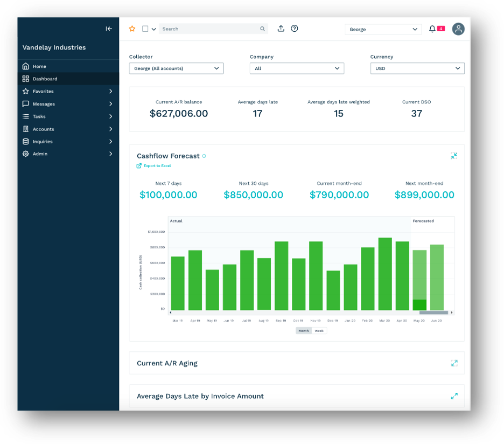Click the Messages icon in the sidebar
504x444 pixels.
[x=26, y=103]
